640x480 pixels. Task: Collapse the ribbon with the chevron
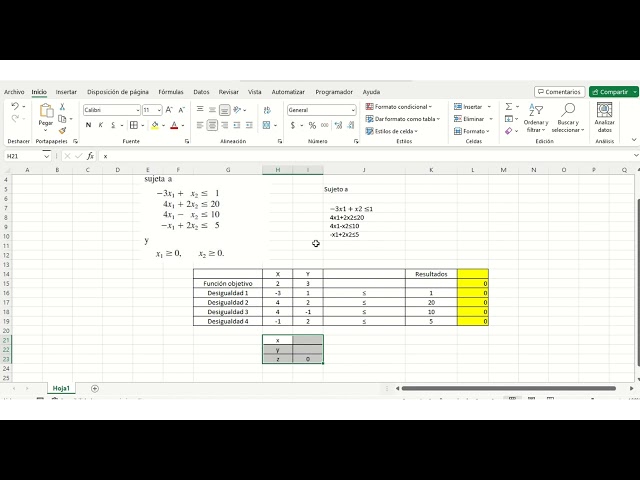634,140
